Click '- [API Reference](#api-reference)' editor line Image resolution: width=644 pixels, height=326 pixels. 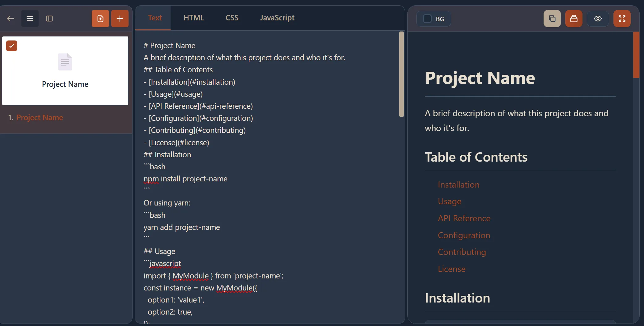point(198,106)
